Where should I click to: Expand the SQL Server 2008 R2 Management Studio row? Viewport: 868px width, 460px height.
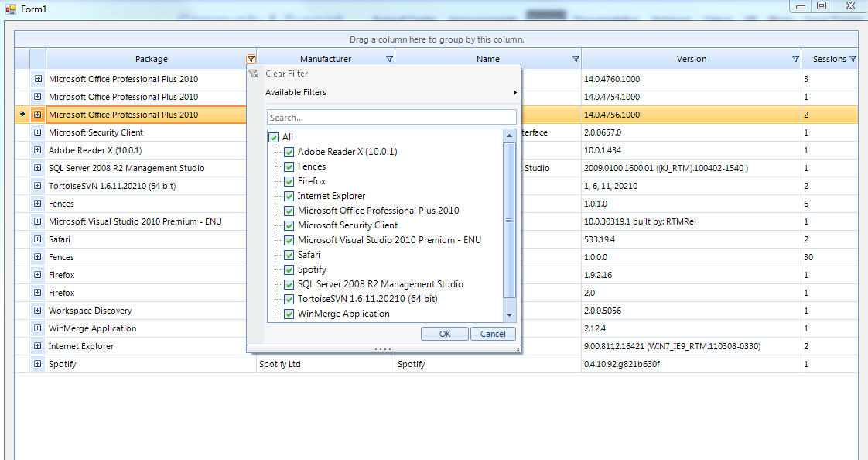[38, 167]
